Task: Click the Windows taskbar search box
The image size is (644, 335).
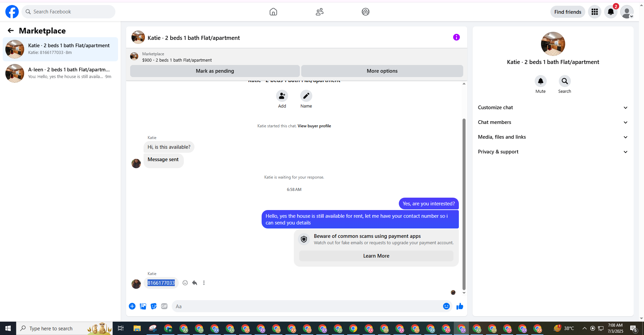Action: [64, 328]
